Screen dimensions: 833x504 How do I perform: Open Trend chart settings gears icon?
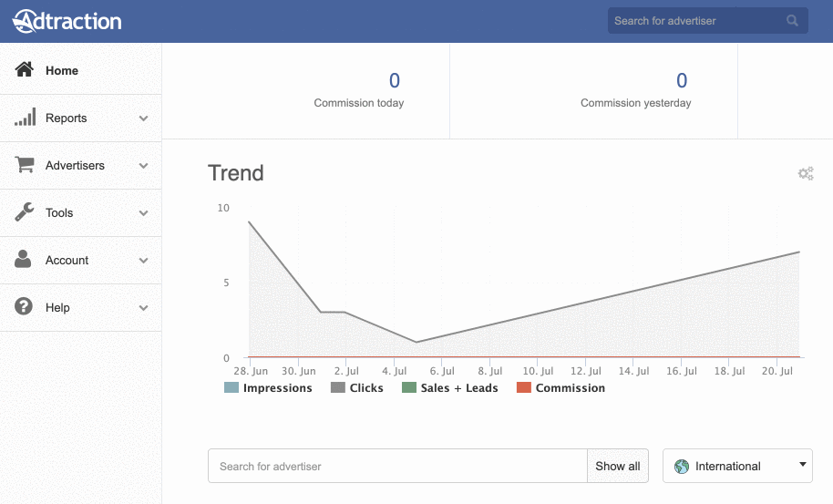coord(806,173)
